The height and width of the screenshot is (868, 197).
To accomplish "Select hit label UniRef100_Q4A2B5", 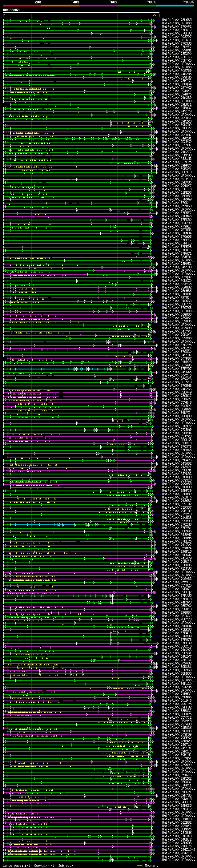I will (x=177, y=74).
